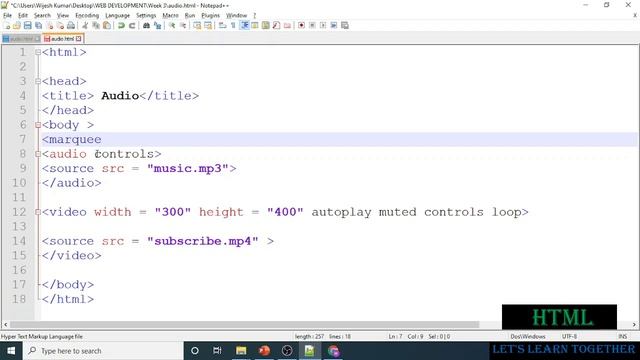The width and height of the screenshot is (640, 360).
Task: Open Task View on the taskbar
Action: coord(217,351)
